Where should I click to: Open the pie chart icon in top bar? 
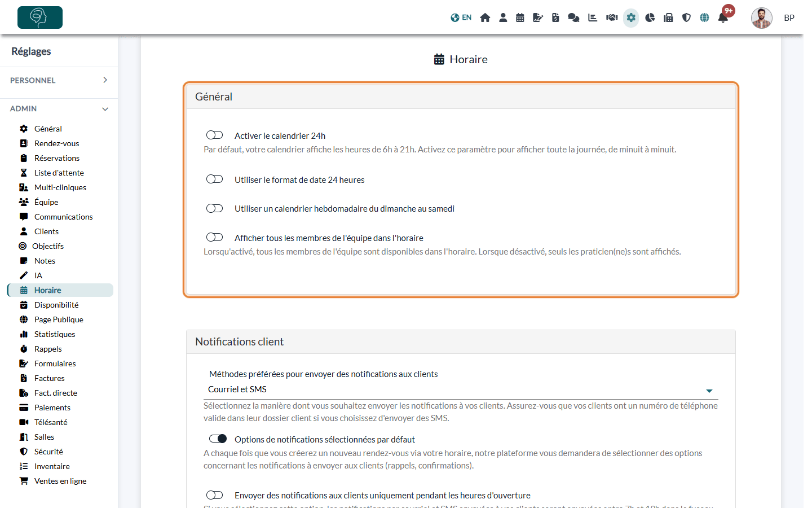(650, 17)
